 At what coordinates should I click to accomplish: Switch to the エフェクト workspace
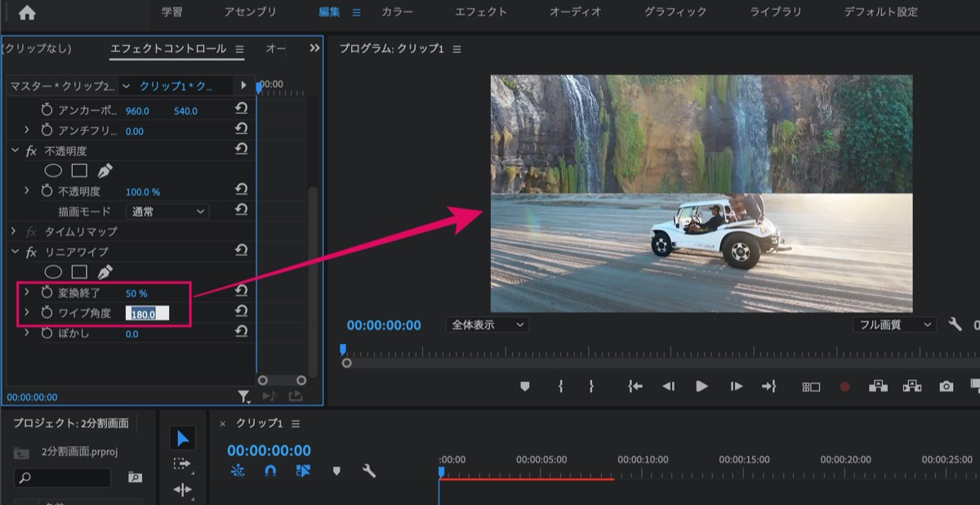point(481,12)
